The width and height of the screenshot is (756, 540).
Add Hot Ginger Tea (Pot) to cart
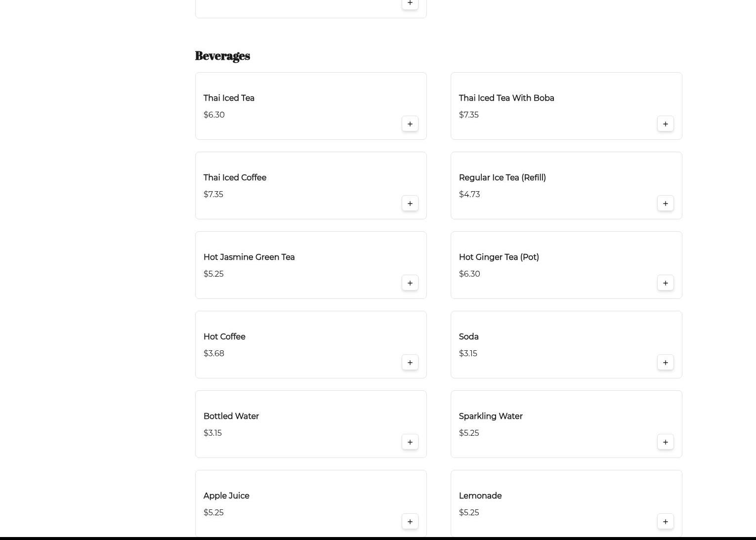665,283
